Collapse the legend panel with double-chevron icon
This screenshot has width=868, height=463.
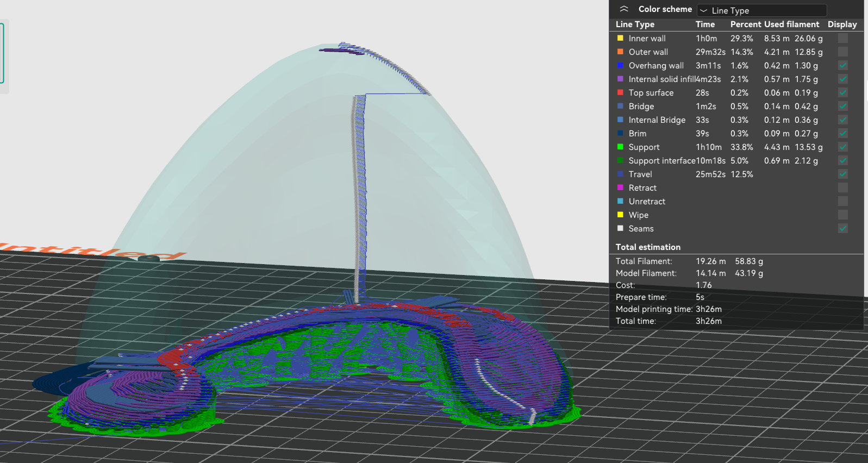click(x=624, y=9)
